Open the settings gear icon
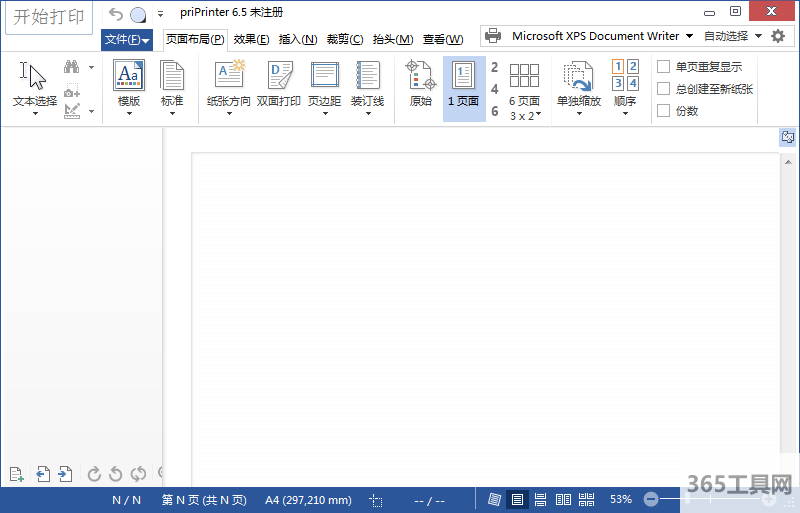The height and width of the screenshot is (513, 800). click(778, 36)
